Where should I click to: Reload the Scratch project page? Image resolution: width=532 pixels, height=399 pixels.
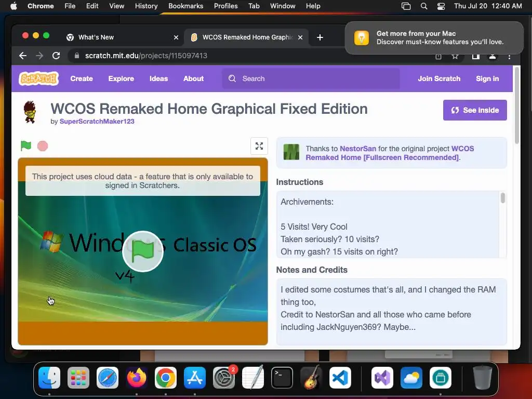(56, 56)
